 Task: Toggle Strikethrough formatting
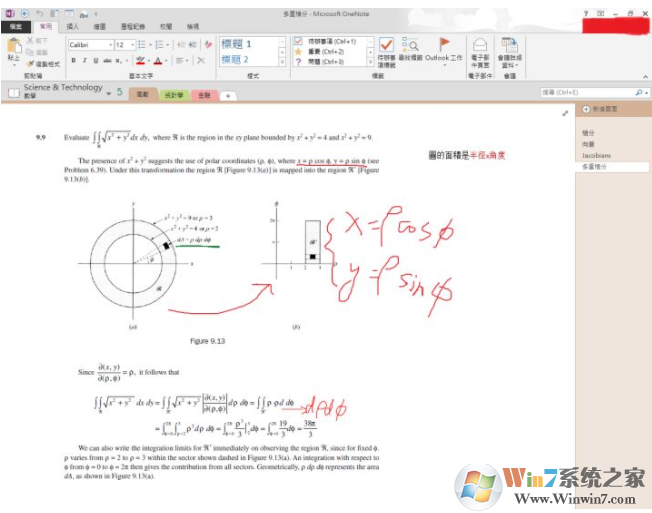click(x=107, y=60)
